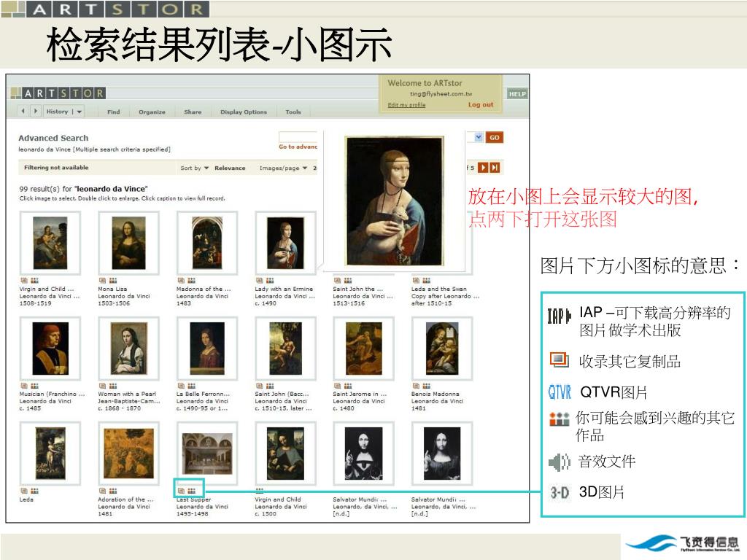
Task: Click duplicates icon under Lady with an Ermine
Action: [x=259, y=281]
